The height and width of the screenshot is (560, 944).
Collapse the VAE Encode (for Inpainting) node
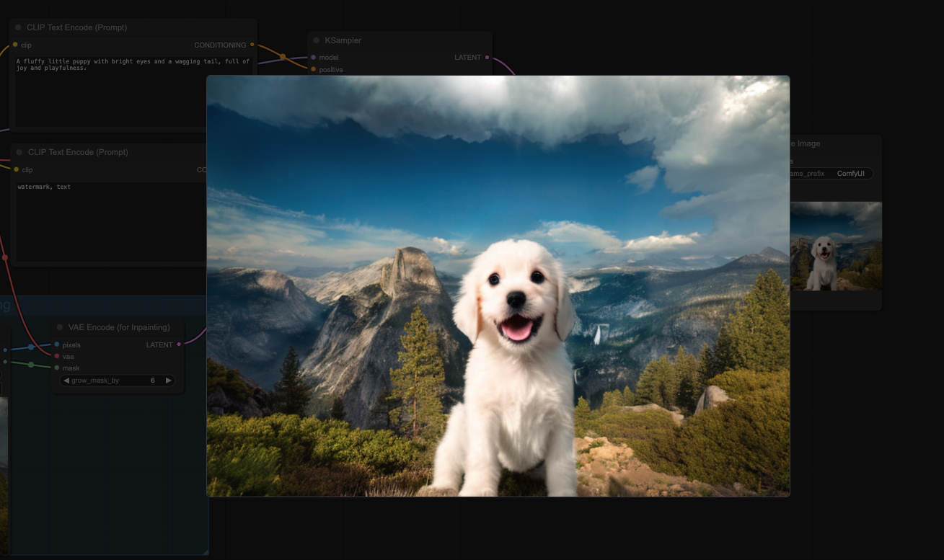pos(60,327)
